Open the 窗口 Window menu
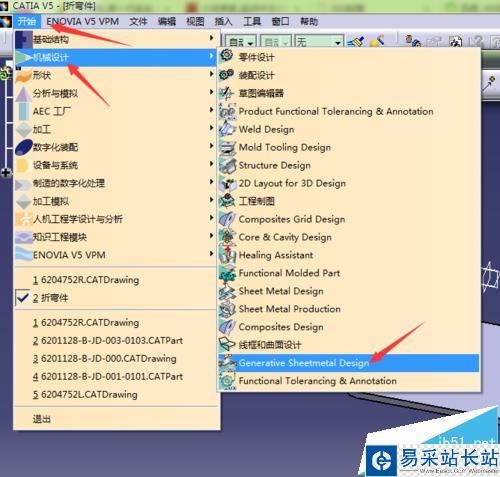The width and height of the screenshot is (500, 477). pos(280,22)
